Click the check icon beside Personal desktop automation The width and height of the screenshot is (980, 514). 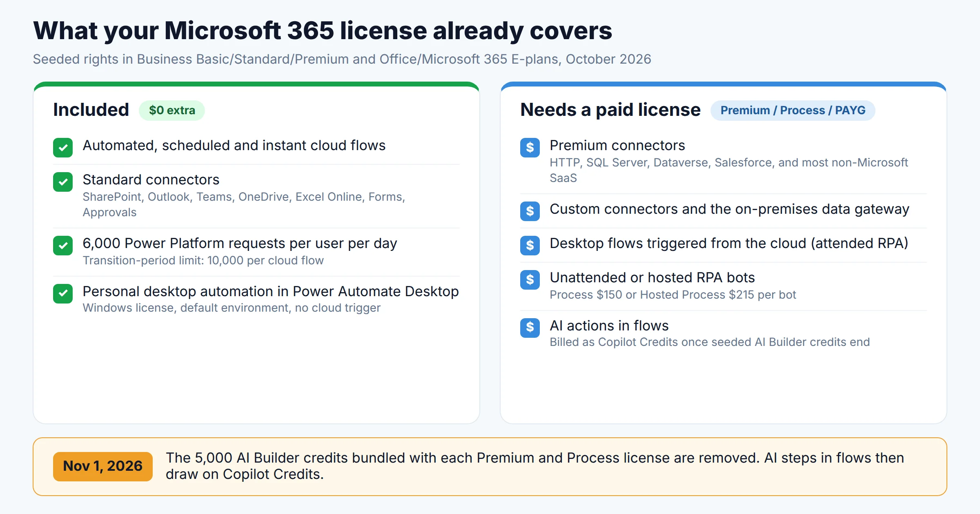coord(63,294)
